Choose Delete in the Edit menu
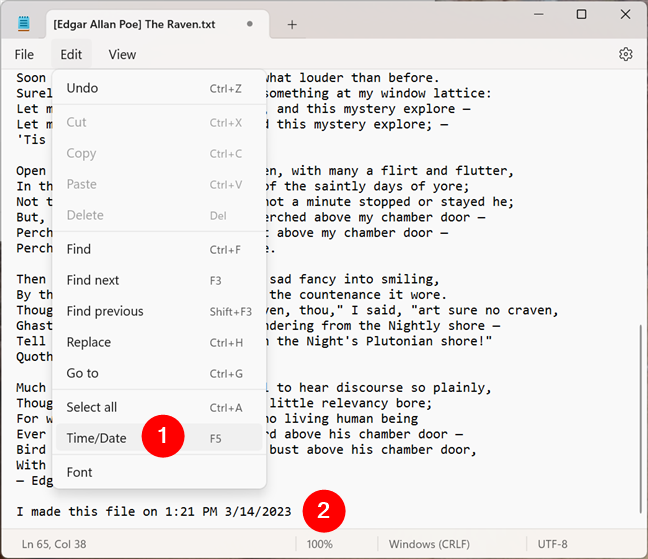This screenshot has width=648, height=559. tap(159, 215)
